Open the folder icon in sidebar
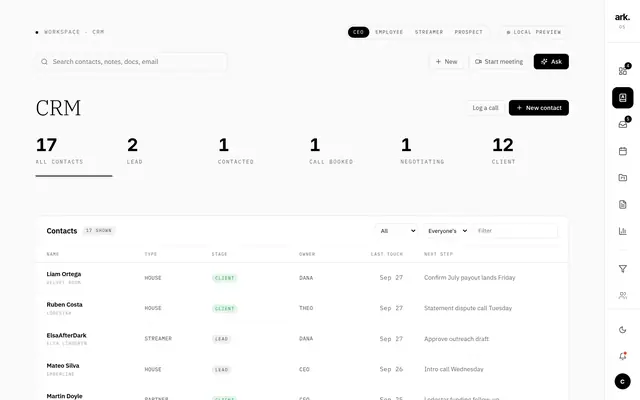The height and width of the screenshot is (400, 640). (622, 178)
